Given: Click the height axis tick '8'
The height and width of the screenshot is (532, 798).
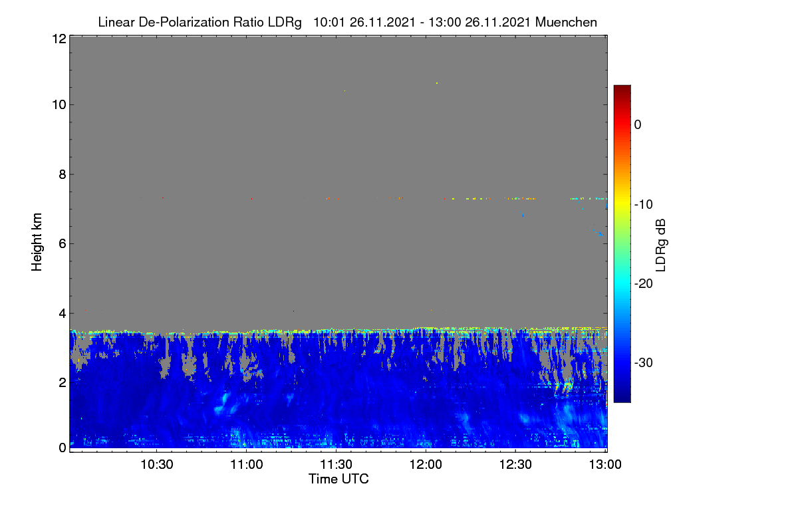Looking at the screenshot, I should click(62, 174).
